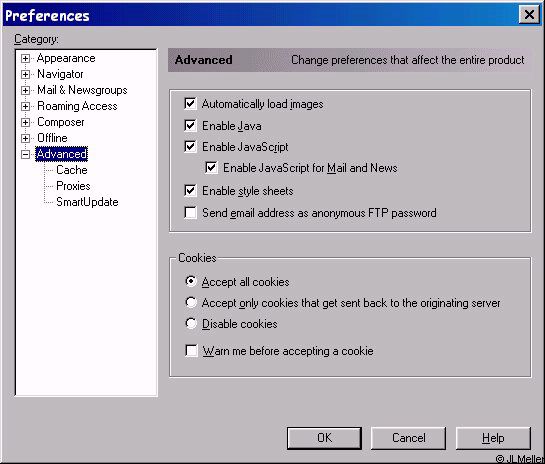
Task: Select SmartUpdate in the category tree
Action: [87, 202]
